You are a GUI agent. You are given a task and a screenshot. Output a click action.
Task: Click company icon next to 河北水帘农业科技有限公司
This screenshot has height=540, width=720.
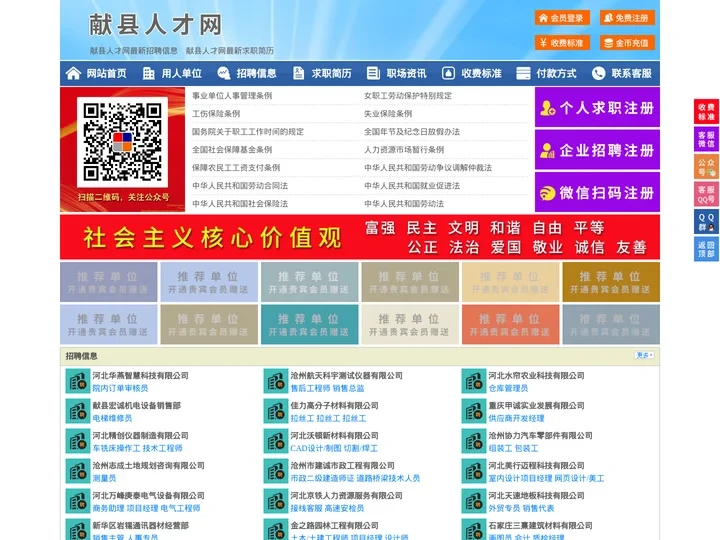(x=473, y=381)
